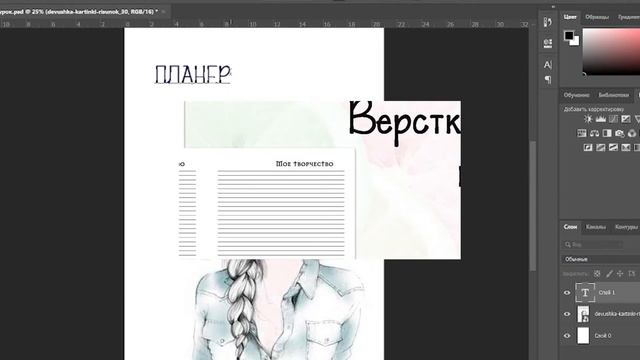Select the Слой 0 white layer thumbnail
This screenshot has height=360, width=640.
click(x=583, y=336)
